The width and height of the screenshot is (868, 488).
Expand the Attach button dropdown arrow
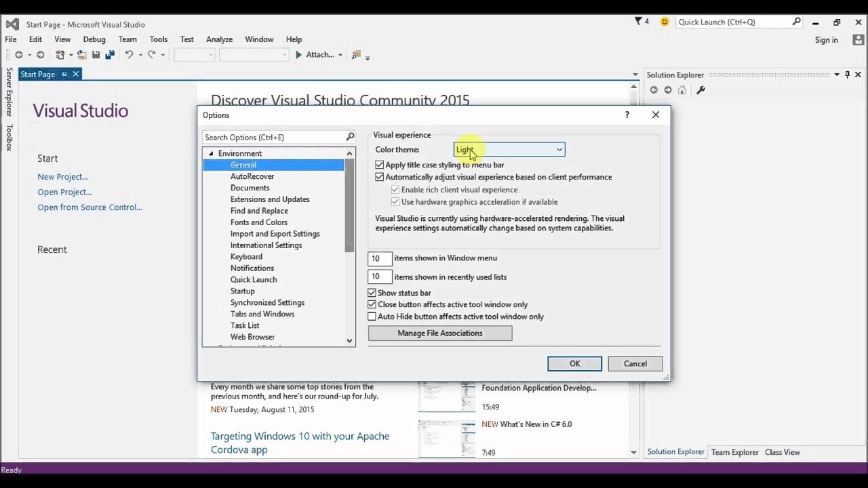pos(340,55)
